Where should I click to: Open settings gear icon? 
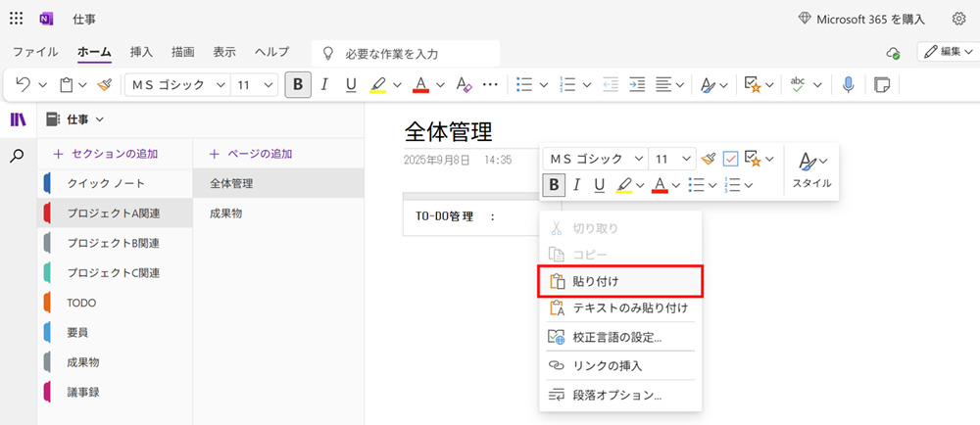(x=958, y=19)
